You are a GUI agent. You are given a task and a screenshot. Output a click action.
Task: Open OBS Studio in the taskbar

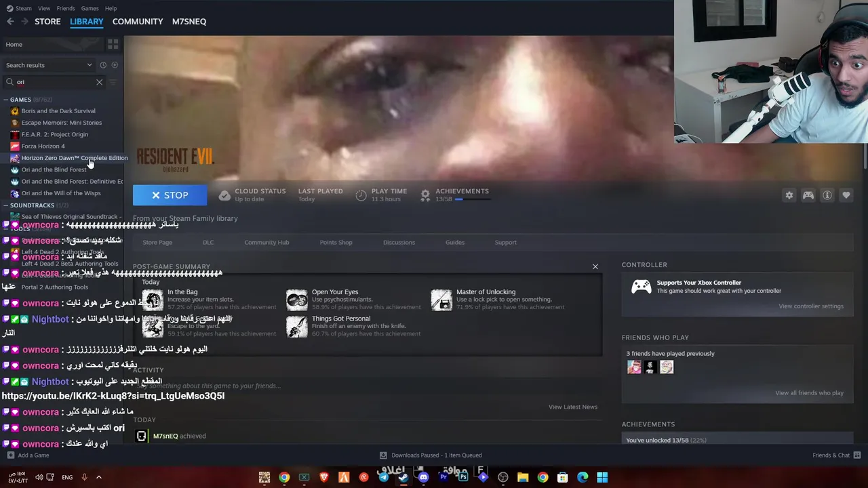(x=503, y=477)
